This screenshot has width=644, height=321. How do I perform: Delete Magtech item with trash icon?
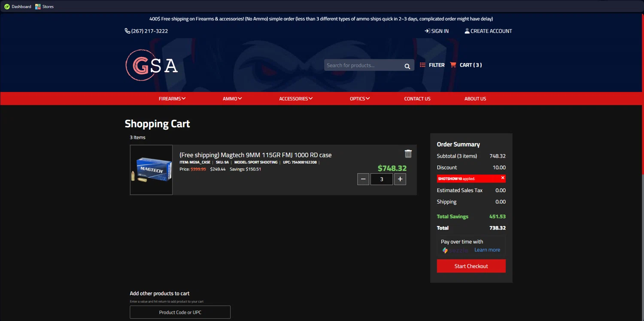click(x=408, y=153)
